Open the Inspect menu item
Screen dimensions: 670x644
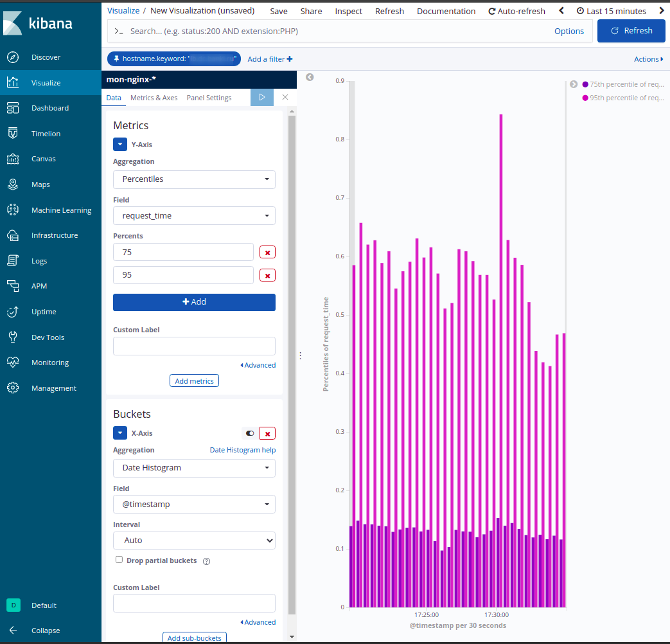348,11
